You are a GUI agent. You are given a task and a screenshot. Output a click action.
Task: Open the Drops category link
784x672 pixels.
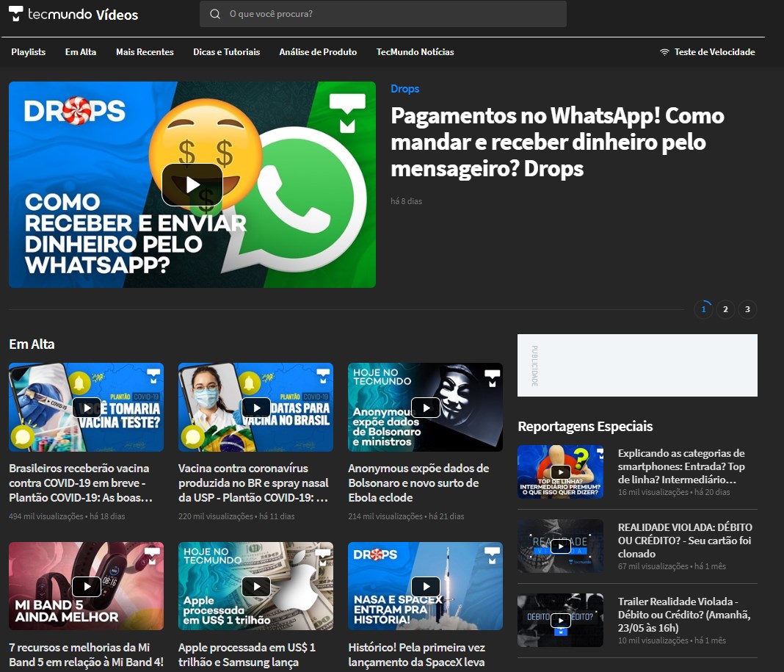tap(405, 88)
